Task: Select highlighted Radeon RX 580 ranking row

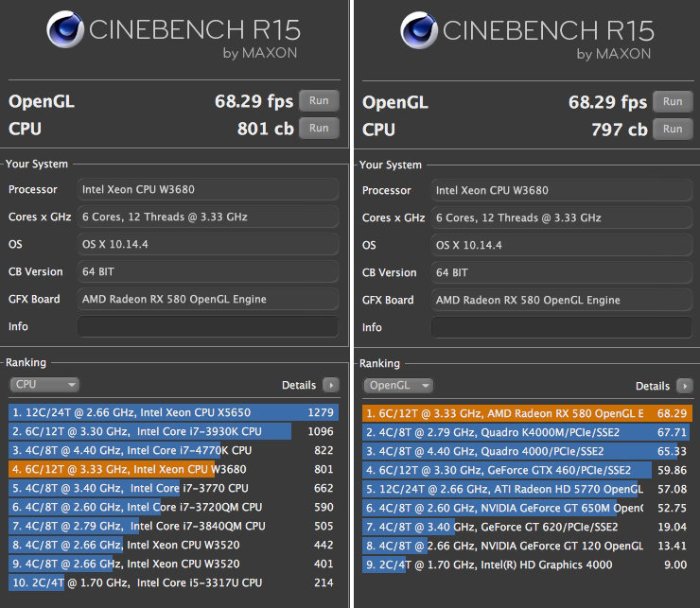Action: point(526,413)
